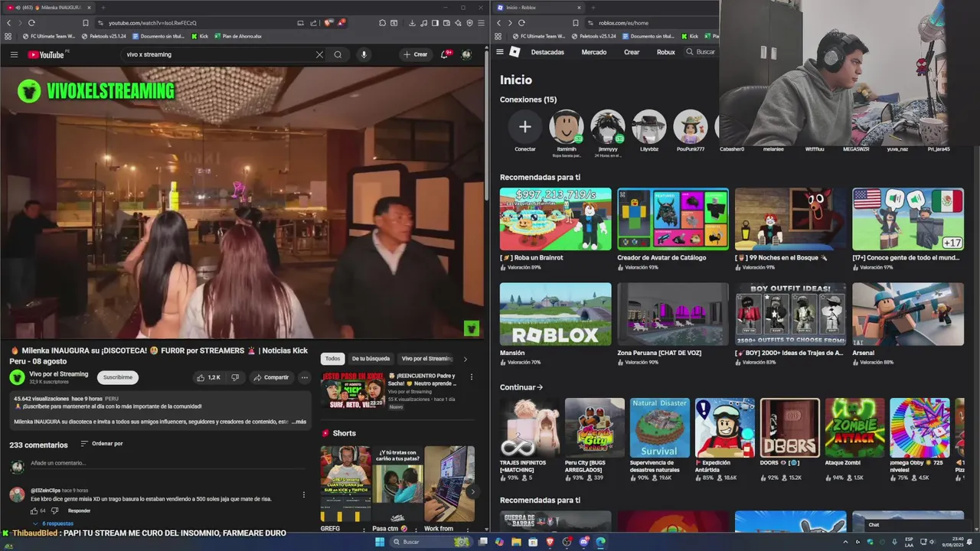Open Creador de Avatar de Catálogo thumbnail

coord(673,219)
